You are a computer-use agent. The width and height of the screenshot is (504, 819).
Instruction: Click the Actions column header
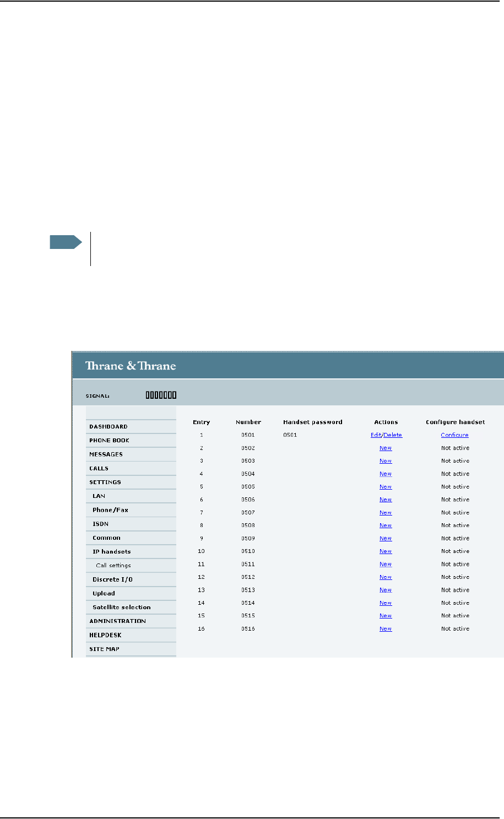coord(386,422)
